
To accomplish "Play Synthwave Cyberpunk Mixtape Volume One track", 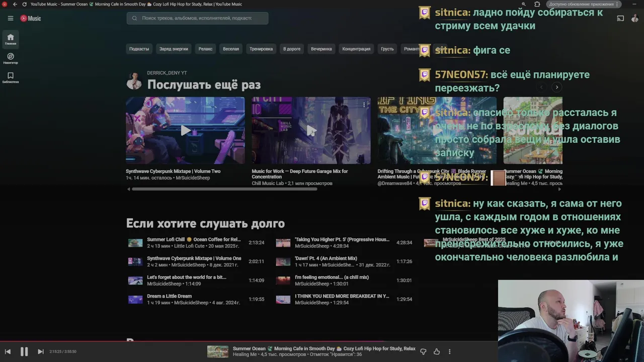I will [x=194, y=258].
